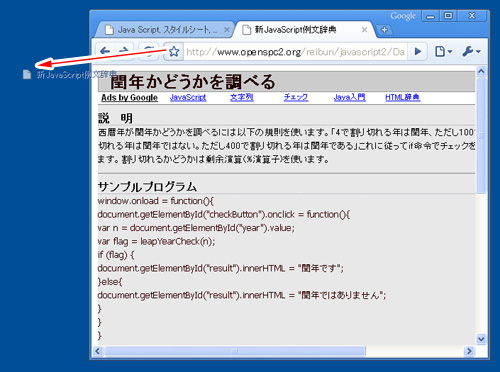
Task: Open the チェック ad link
Action: coord(296,97)
